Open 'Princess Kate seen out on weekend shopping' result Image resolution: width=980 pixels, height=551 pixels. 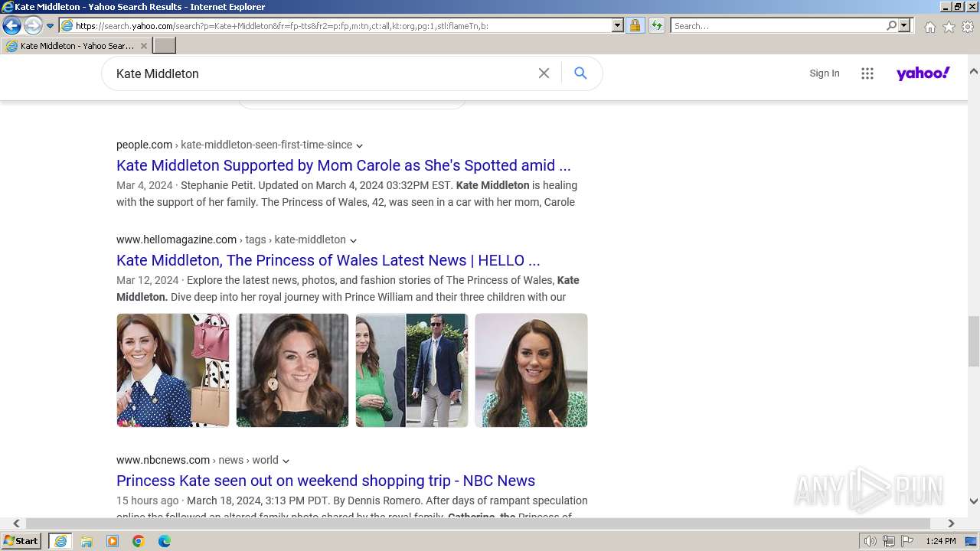click(x=325, y=481)
